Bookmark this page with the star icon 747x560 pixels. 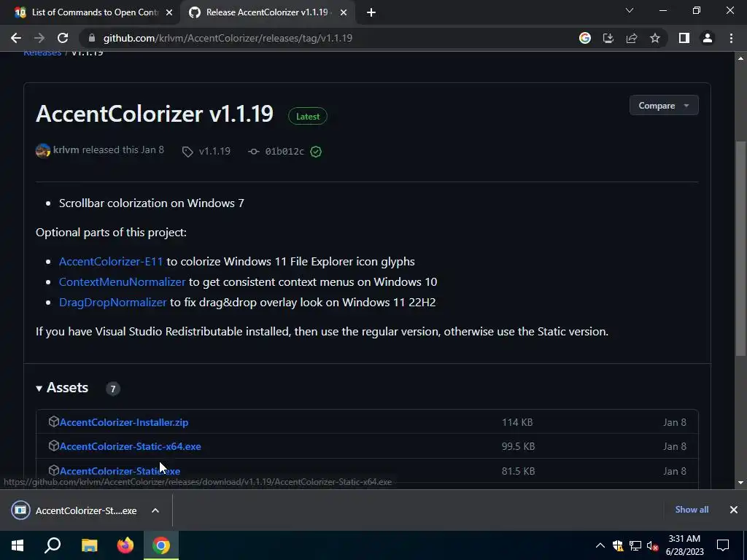click(x=655, y=38)
